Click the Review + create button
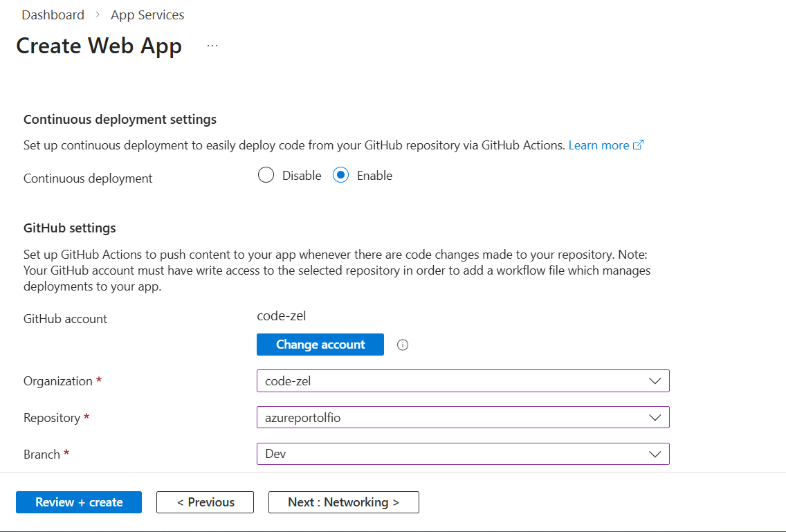The image size is (786, 532). click(x=79, y=502)
